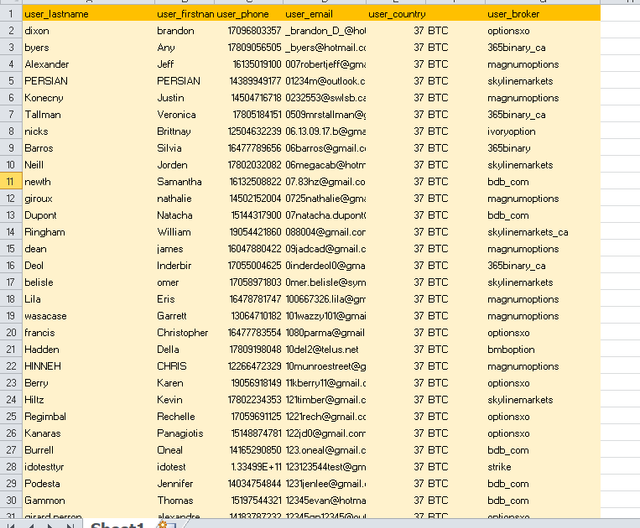Select the Konecny cell
This screenshot has height=528, width=640.
click(89, 98)
